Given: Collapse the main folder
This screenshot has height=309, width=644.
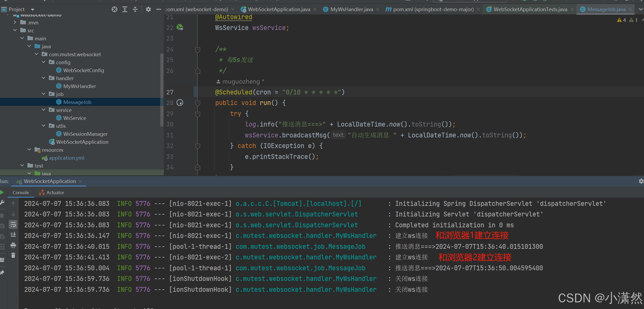Looking at the screenshot, I should (x=22, y=38).
